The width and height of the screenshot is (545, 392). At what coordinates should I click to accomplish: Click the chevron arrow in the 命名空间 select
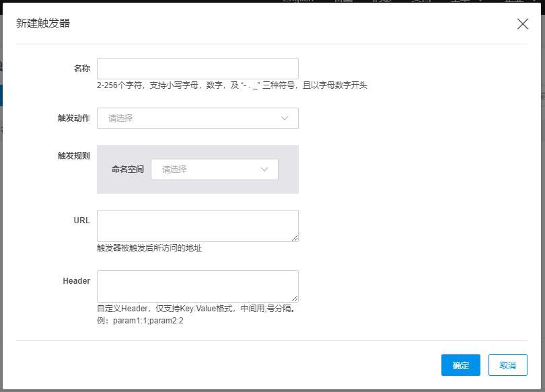pyautogui.click(x=264, y=169)
